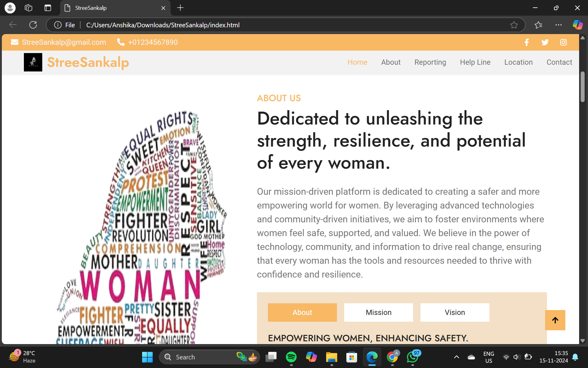Switch to the Vision tab
The height and width of the screenshot is (368, 588).
455,312
